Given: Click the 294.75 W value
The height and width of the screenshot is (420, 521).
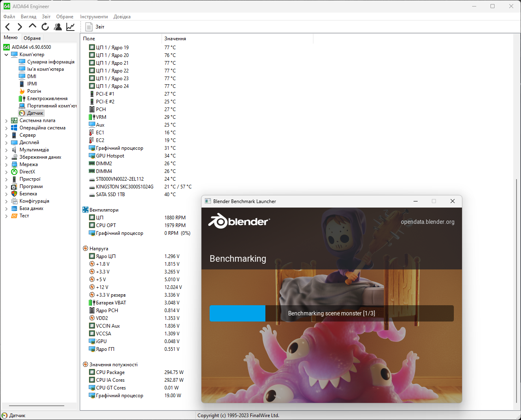Looking at the screenshot, I should coord(174,372).
